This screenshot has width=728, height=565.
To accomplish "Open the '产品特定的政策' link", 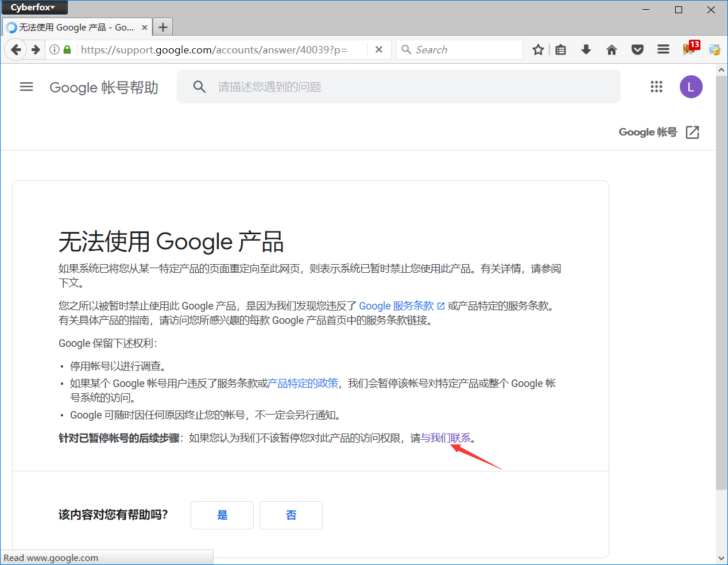I will point(303,384).
